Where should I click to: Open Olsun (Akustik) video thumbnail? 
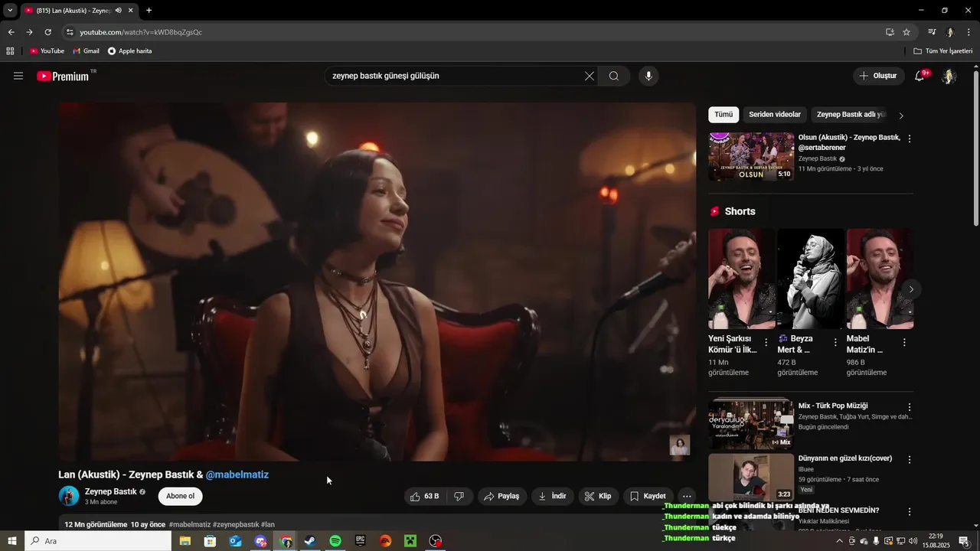coord(751,157)
